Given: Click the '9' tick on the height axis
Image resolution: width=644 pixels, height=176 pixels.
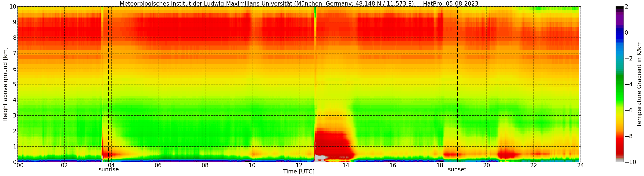Looking at the screenshot, I should [15, 22].
